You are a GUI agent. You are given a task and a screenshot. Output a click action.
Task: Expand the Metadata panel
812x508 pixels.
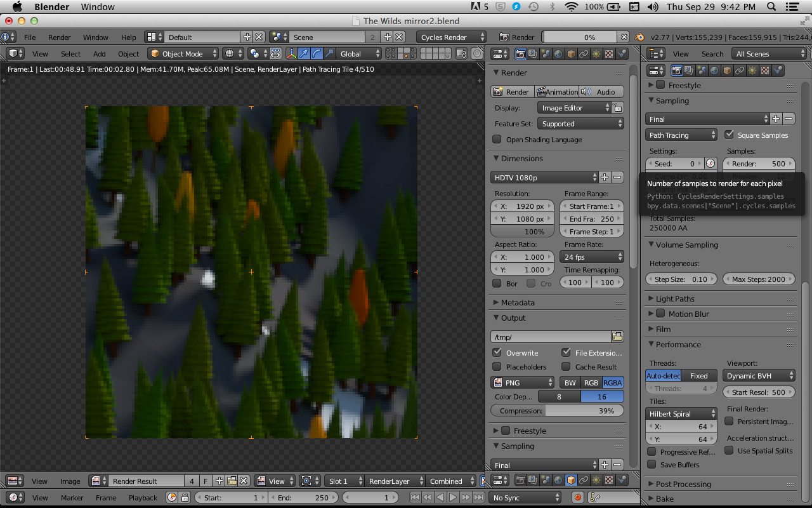[518, 302]
